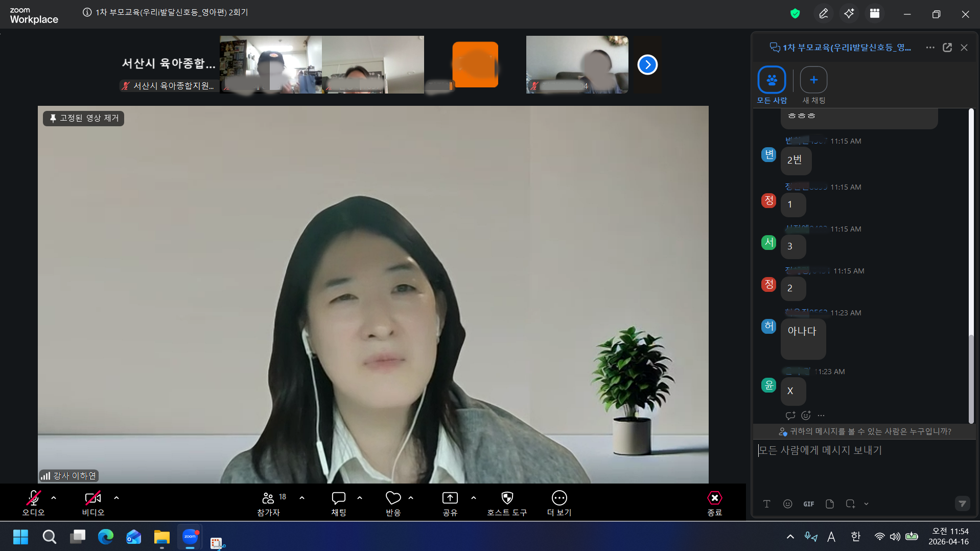980x551 pixels.
Task: Open Reactions heart icon
Action: point(393,498)
